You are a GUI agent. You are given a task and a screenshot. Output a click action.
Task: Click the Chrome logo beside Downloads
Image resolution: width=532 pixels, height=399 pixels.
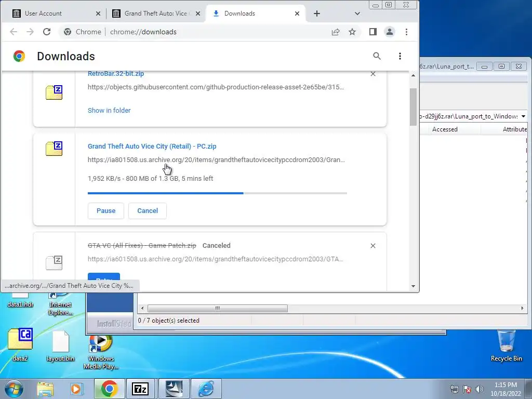point(19,56)
